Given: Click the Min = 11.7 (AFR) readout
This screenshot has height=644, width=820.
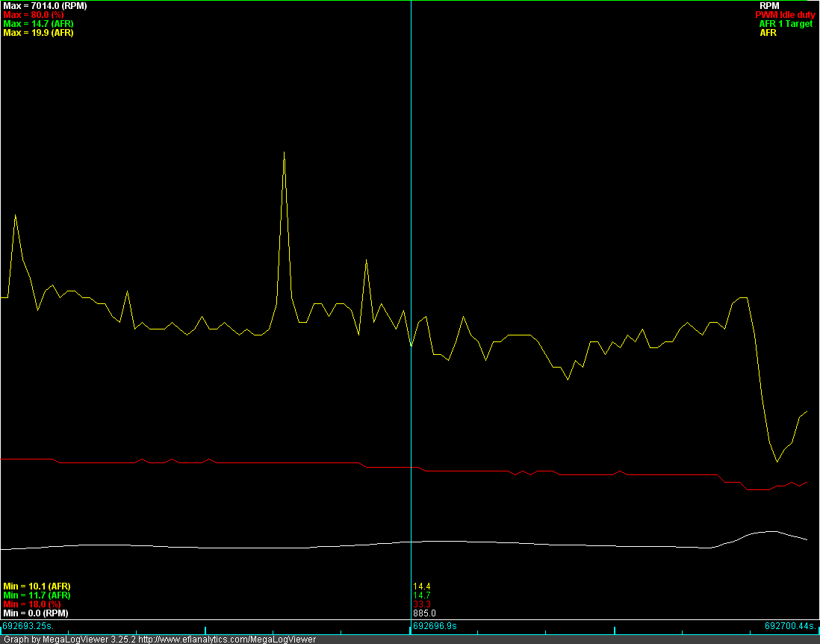Looking at the screenshot, I should 37,595.
